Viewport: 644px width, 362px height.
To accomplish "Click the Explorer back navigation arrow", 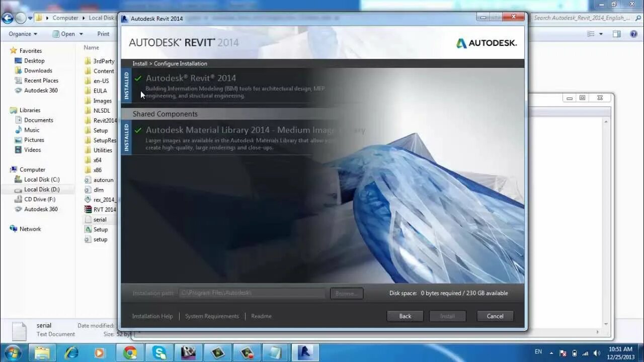I will pos(7,18).
